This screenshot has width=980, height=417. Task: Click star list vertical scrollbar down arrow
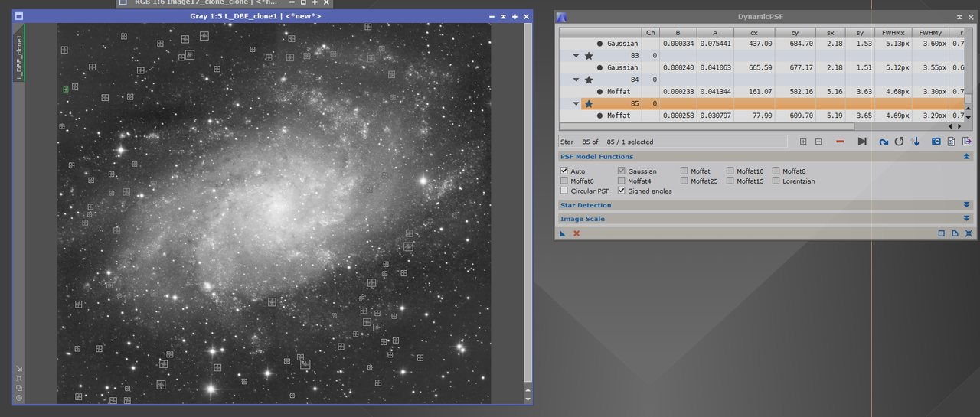click(969, 117)
